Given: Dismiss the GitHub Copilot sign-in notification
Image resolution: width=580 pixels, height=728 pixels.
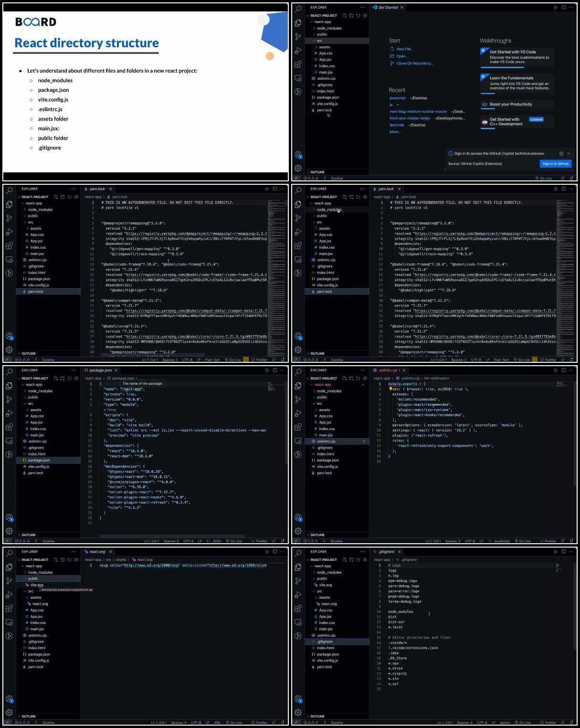Looking at the screenshot, I should click(569, 154).
